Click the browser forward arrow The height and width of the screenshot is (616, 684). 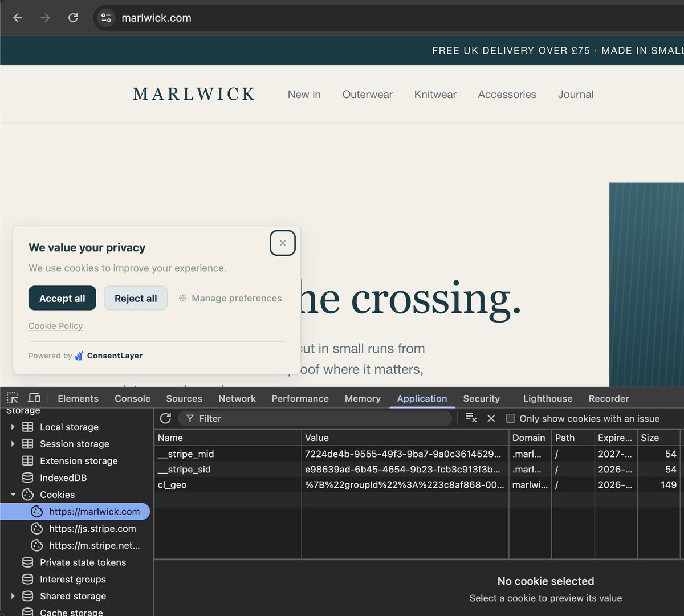point(46,18)
